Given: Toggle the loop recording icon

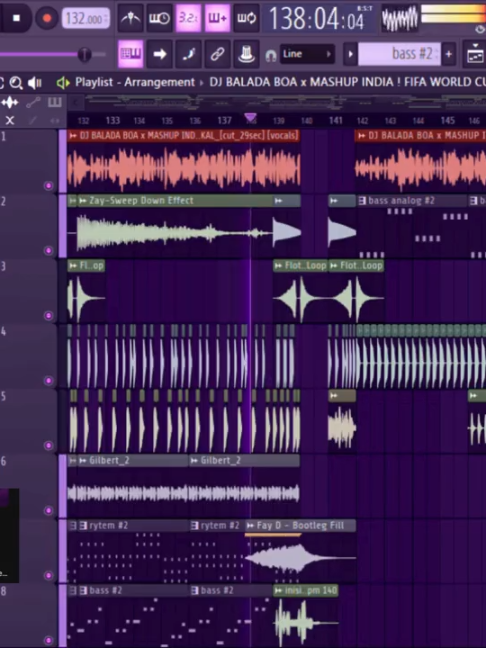Looking at the screenshot, I should coord(246,18).
